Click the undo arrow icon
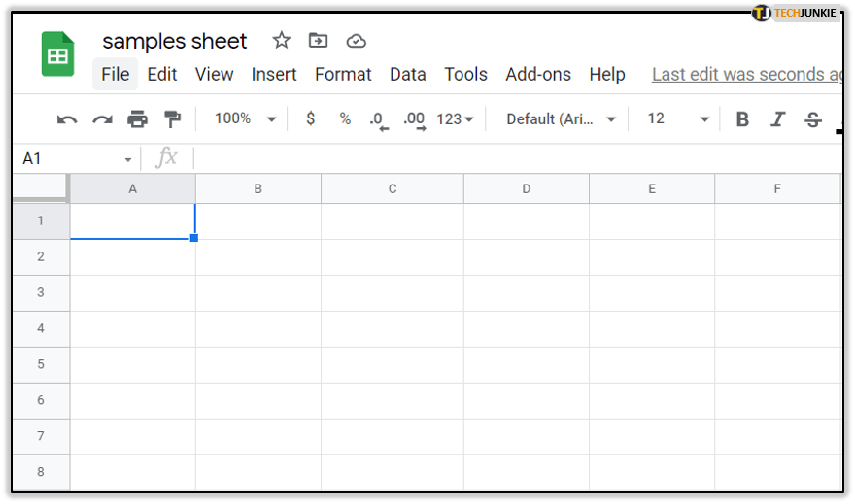This screenshot has height=504, width=855. tap(67, 119)
